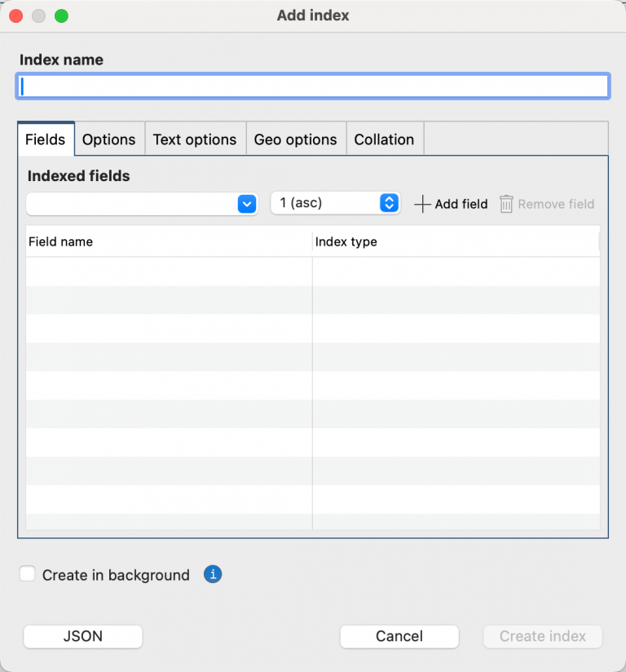The image size is (626, 672).
Task: Switch to the Collation tab
Action: [x=384, y=139]
